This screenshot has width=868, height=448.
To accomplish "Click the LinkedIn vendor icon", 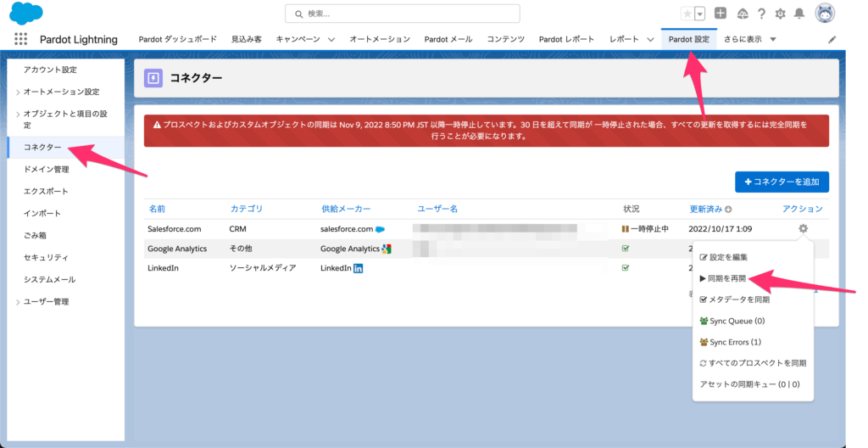I will pyautogui.click(x=359, y=268).
